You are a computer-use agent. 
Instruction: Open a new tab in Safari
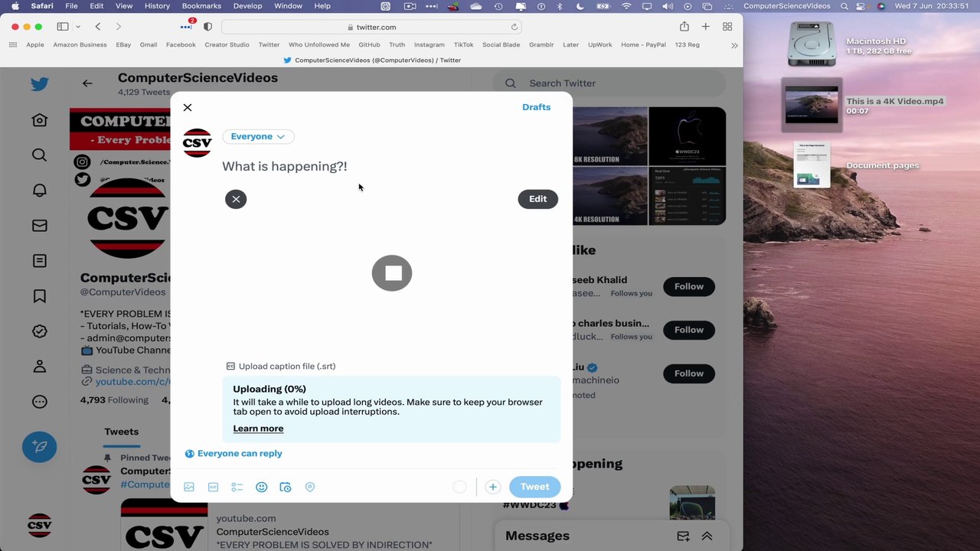click(x=705, y=27)
